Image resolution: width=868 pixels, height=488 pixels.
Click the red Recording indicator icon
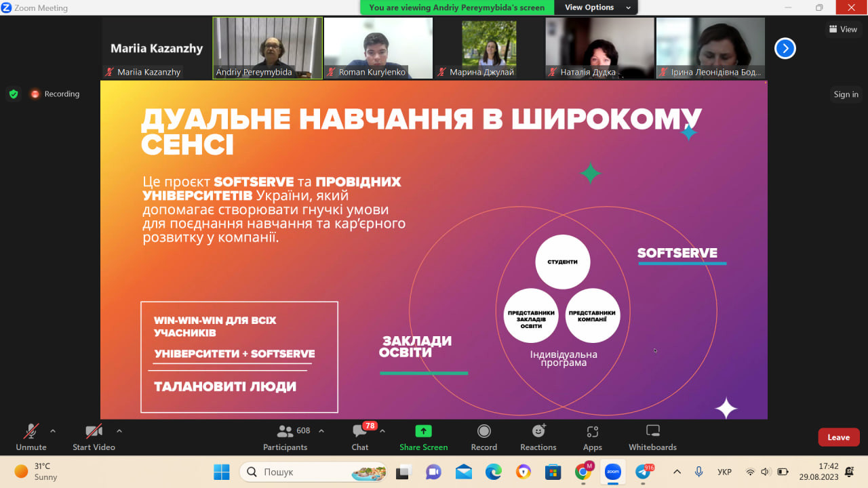pos(35,94)
